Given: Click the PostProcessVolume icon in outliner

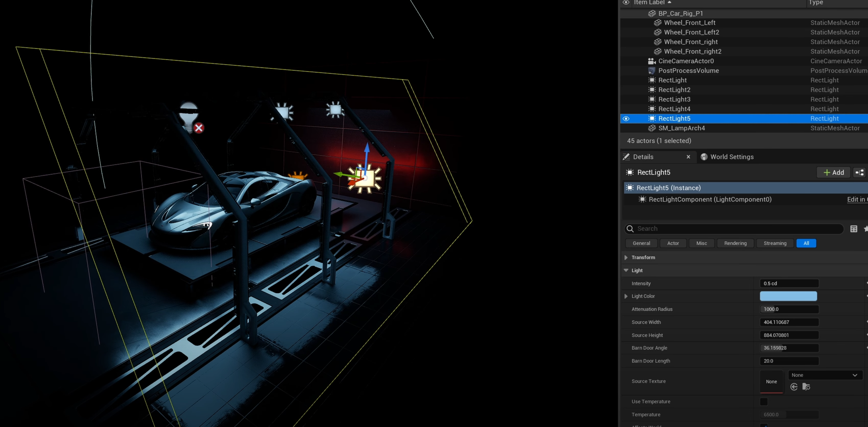Looking at the screenshot, I should (652, 71).
